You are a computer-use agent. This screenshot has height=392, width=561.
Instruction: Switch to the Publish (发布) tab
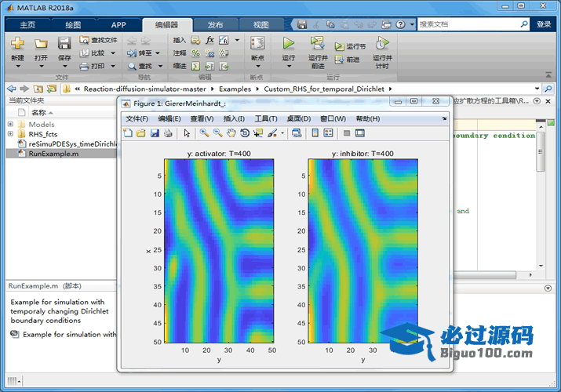(x=216, y=24)
